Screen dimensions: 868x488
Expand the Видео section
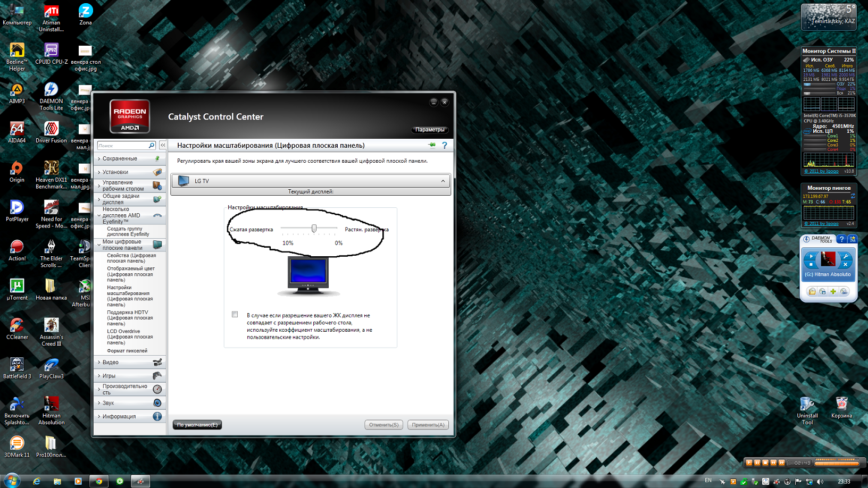click(130, 362)
